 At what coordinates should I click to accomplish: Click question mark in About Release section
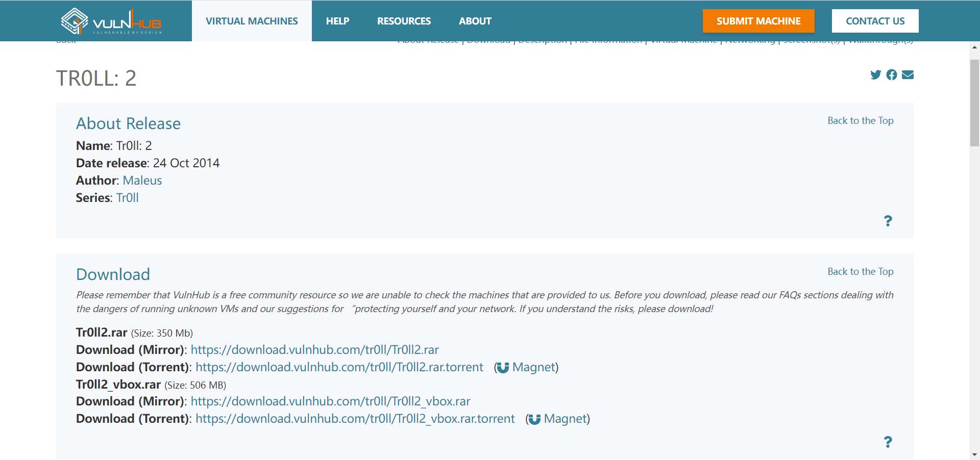point(888,221)
